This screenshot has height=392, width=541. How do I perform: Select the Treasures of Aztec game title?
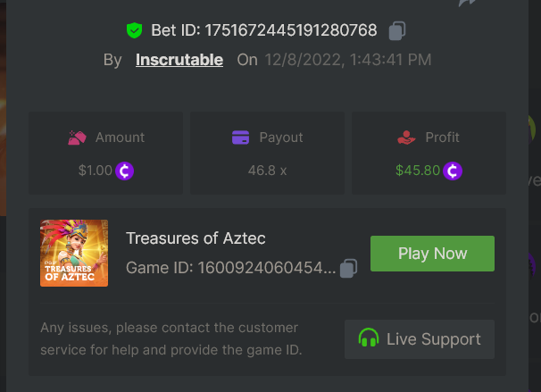(196, 238)
